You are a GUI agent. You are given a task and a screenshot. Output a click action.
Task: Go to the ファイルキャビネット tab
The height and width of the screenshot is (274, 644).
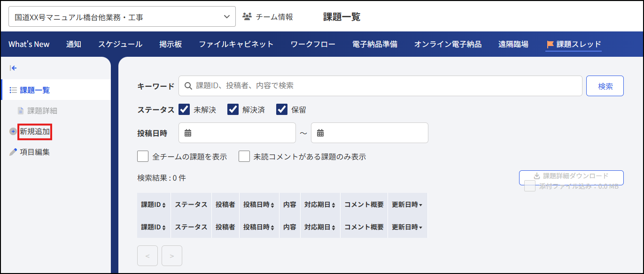[x=236, y=44]
